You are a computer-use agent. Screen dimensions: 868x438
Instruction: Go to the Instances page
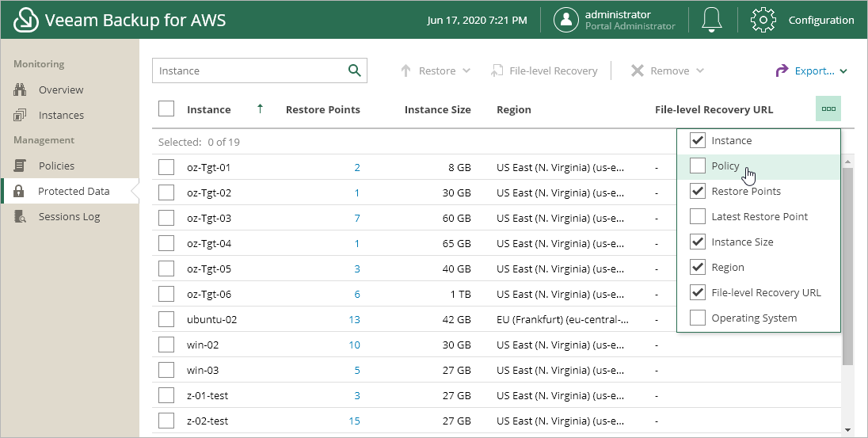(x=62, y=115)
